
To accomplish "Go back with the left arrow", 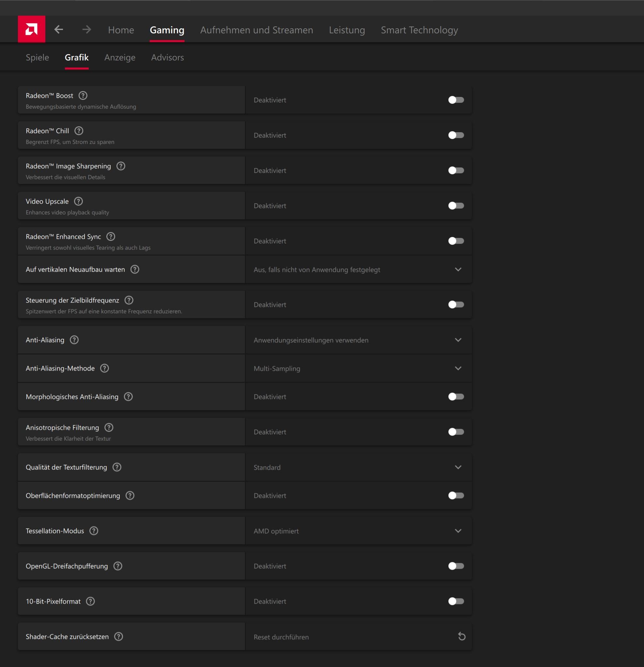I will [x=59, y=30].
